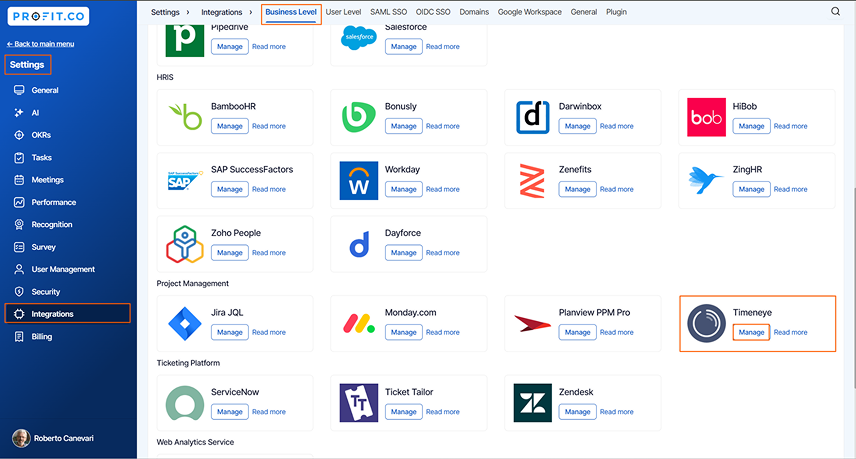856x459 pixels.
Task: Click the Monday.com logo
Action: [359, 324]
